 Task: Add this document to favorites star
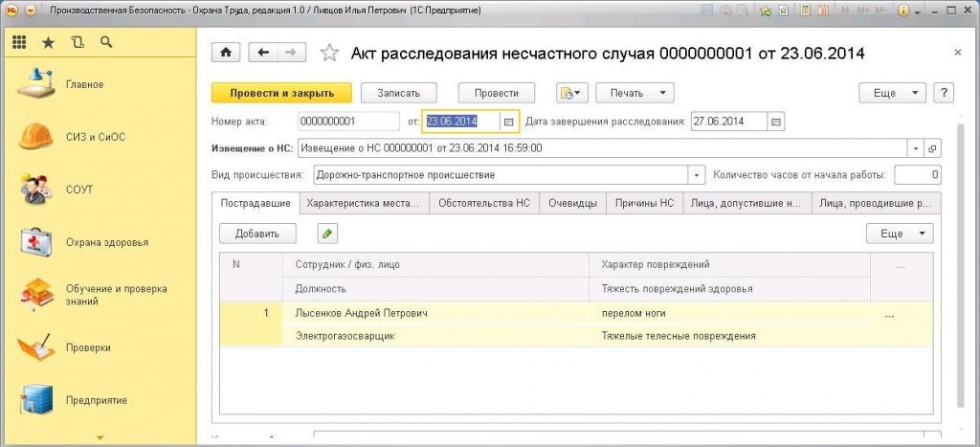tap(329, 54)
